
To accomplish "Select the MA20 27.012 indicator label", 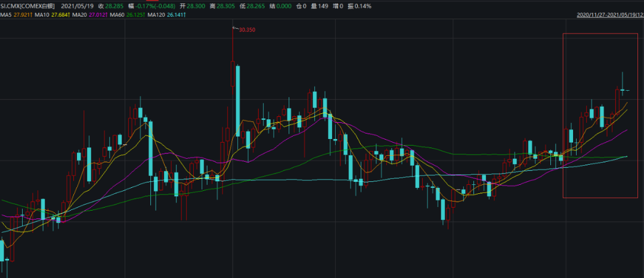I will [x=91, y=15].
